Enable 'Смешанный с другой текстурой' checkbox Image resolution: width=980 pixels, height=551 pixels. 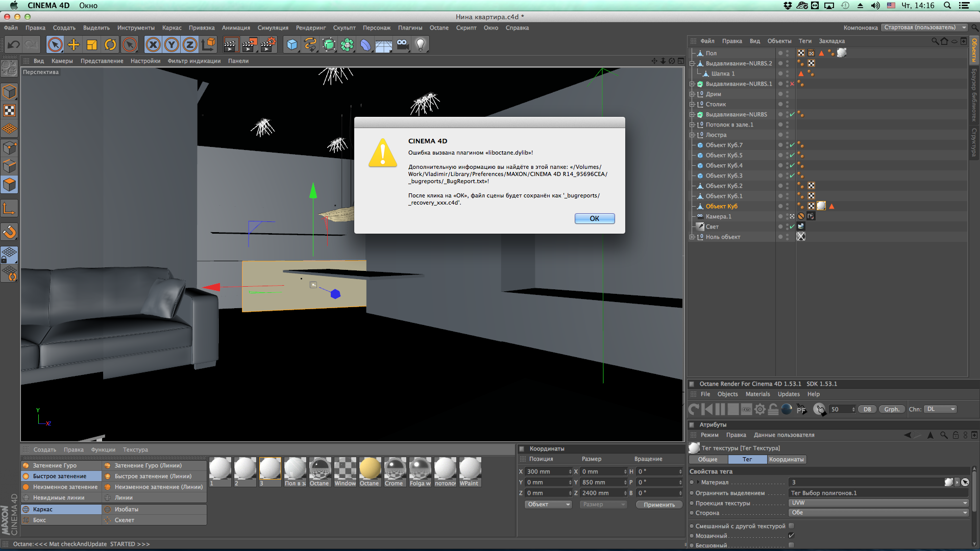click(x=791, y=526)
